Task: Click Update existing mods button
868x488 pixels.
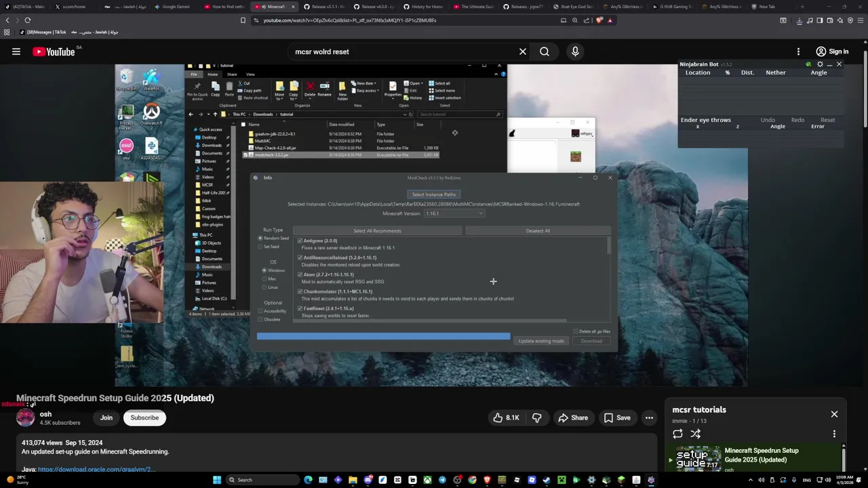Action: coord(541,341)
